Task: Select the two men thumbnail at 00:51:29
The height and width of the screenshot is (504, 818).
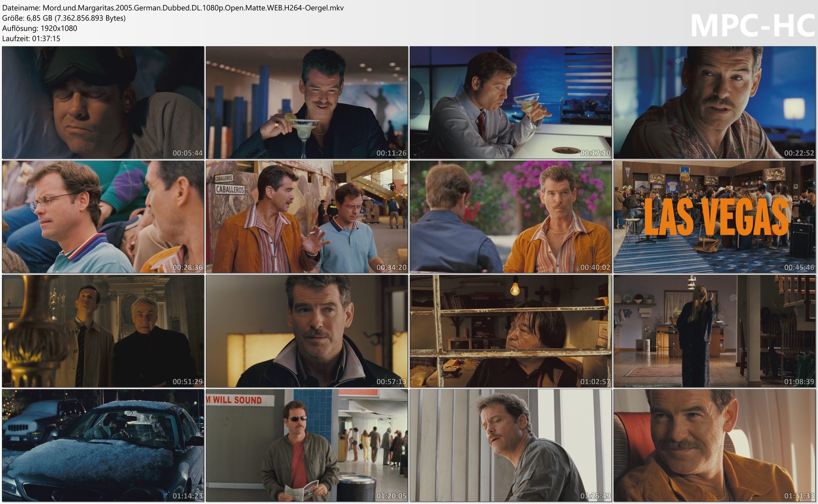Action: pos(103,331)
